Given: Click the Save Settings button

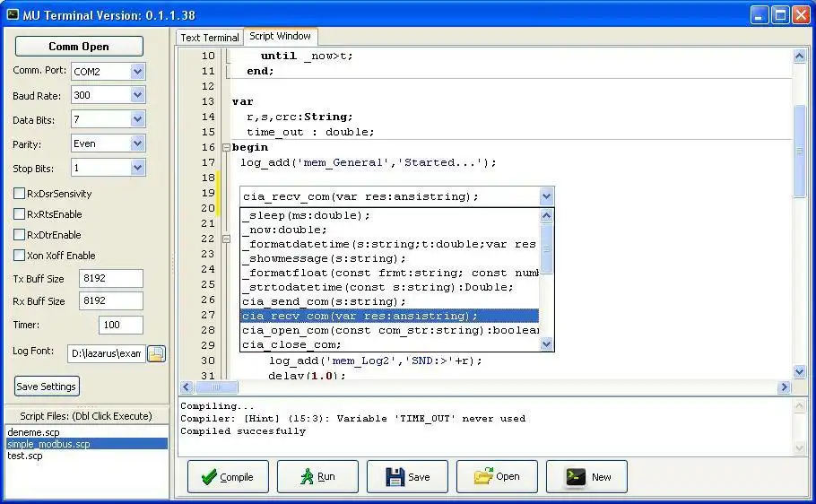Looking at the screenshot, I should [x=47, y=387].
